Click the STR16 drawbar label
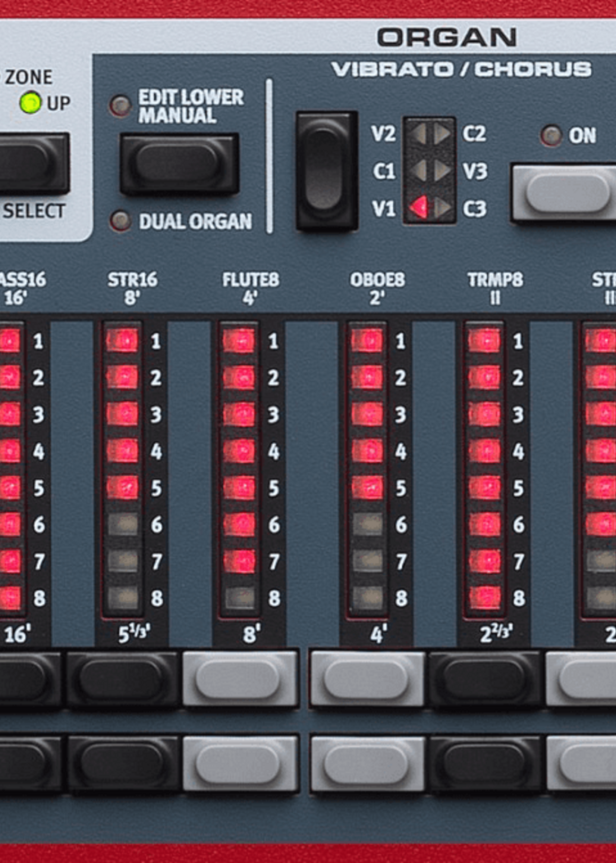 click(x=132, y=280)
